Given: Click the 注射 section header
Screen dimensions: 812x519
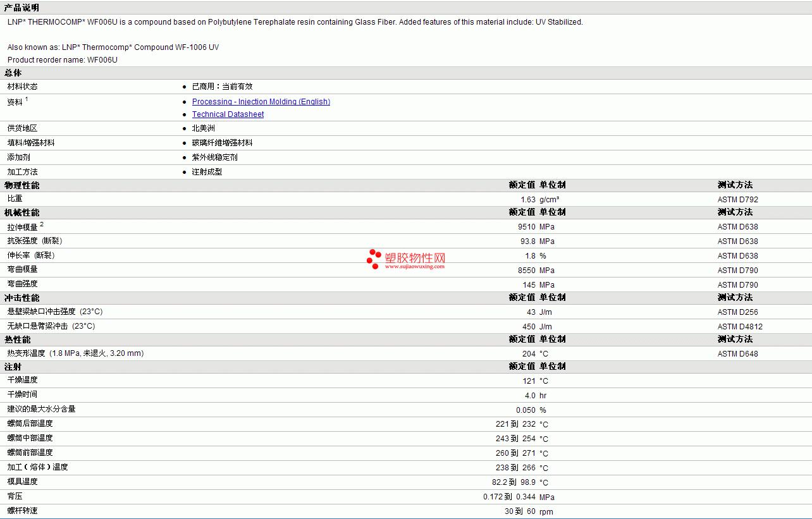Looking at the screenshot, I should click(x=13, y=367).
